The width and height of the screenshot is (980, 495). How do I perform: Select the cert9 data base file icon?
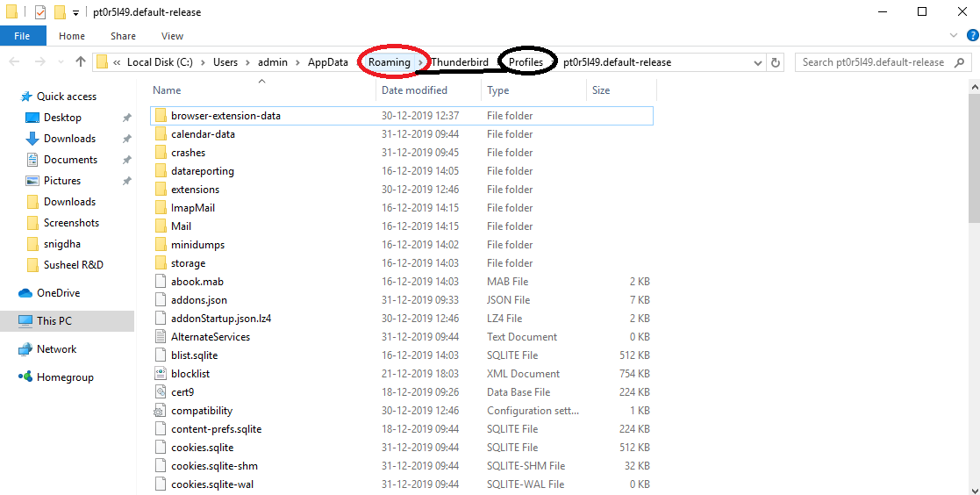[x=161, y=391]
